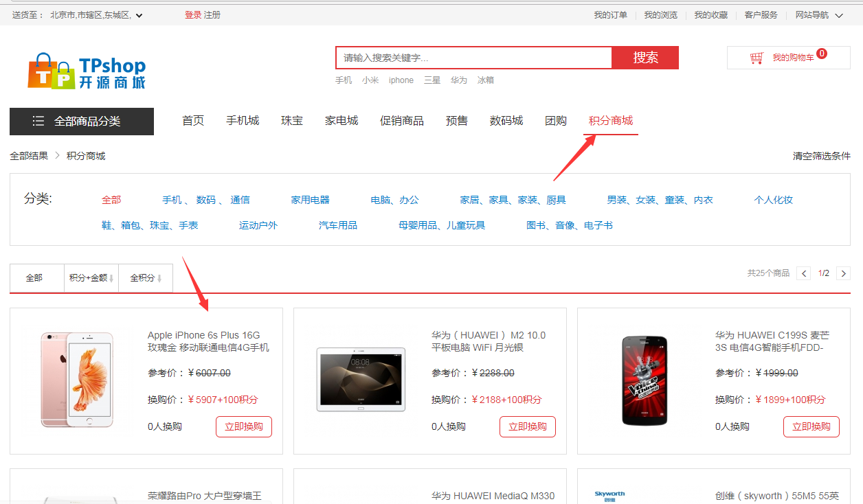Viewport: 863px width, 504px height.
Task: Click the shopping cart icon
Action: tap(756, 58)
